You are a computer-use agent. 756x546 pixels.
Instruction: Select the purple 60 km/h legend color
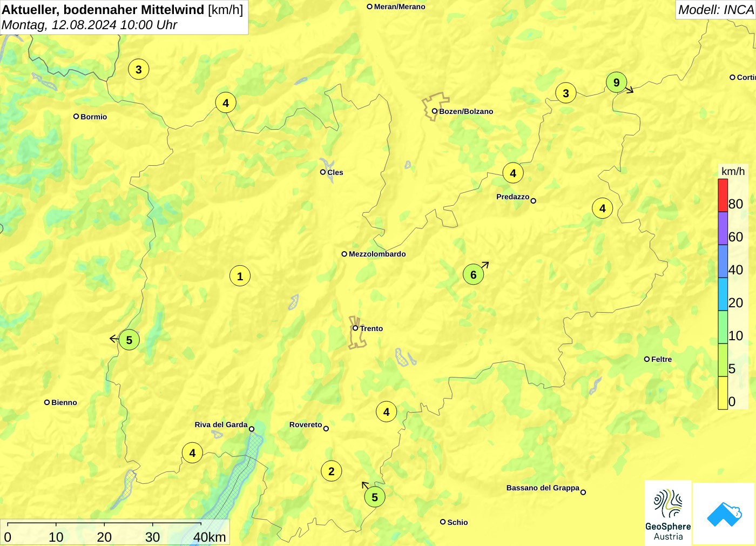[723, 228]
